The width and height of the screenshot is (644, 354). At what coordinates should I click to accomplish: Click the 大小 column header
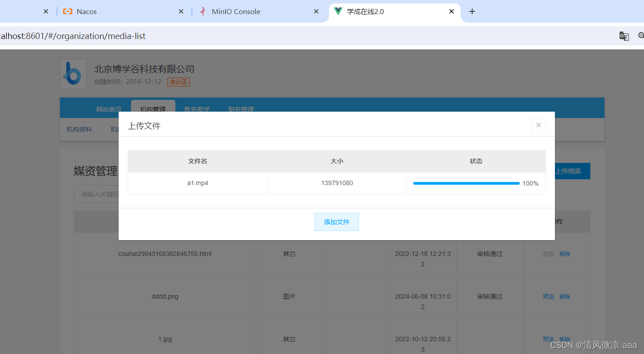point(337,161)
